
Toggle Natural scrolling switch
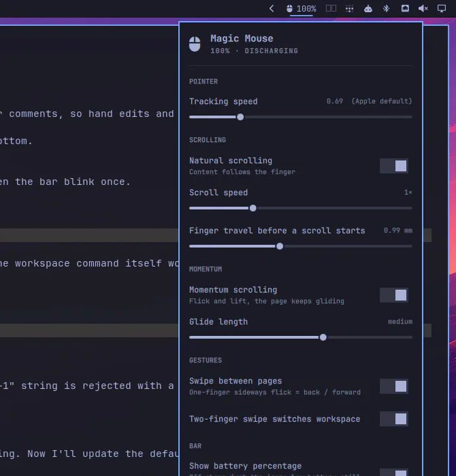tap(393, 166)
